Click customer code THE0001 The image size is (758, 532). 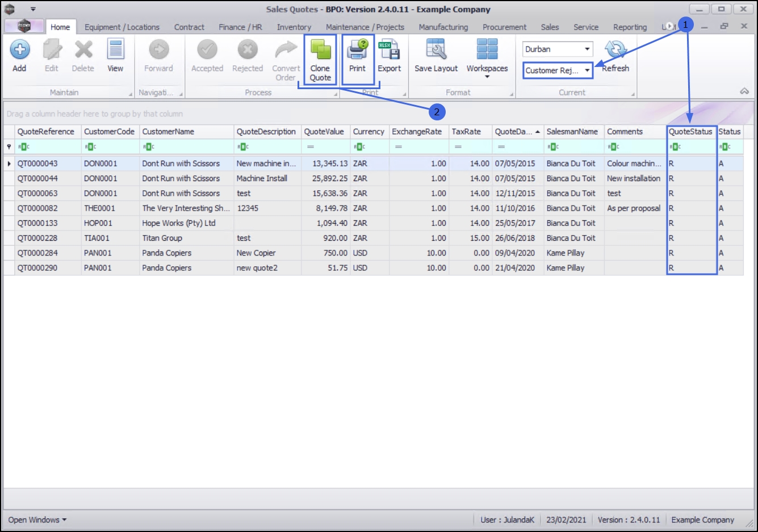[x=111, y=208]
